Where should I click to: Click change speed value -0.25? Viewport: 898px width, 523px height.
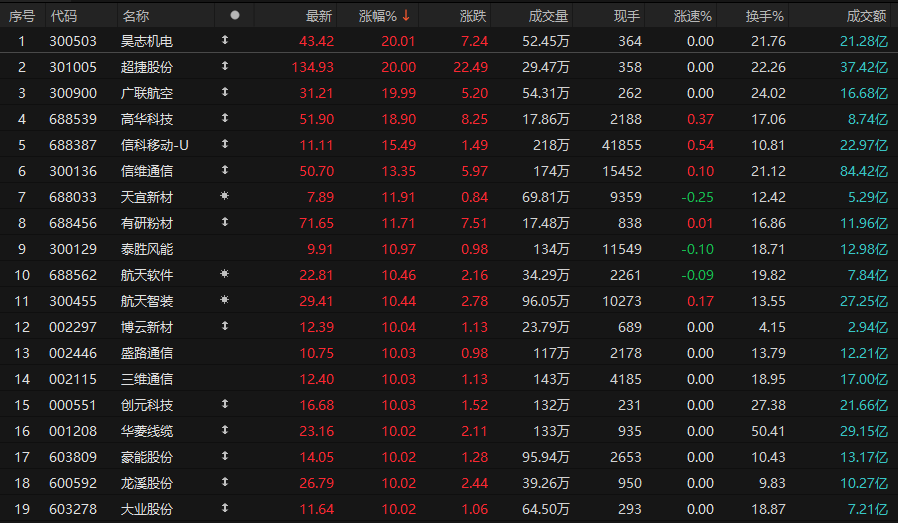697,197
